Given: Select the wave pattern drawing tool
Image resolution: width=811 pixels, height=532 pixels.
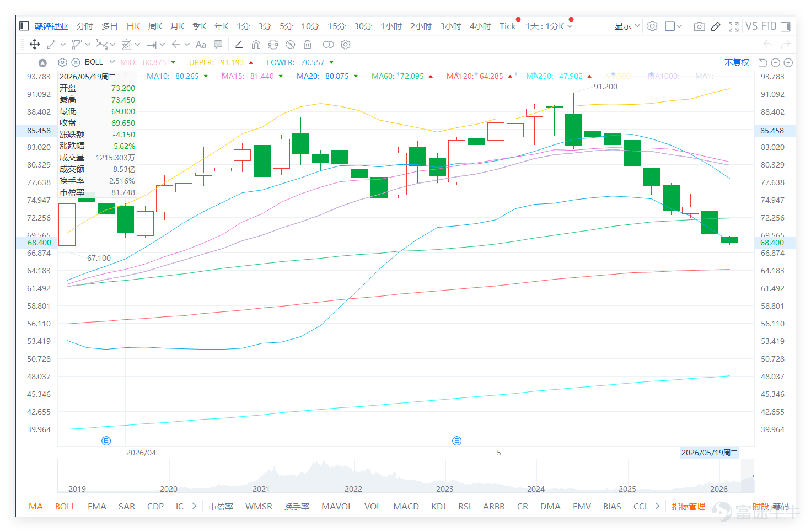Looking at the screenshot, I should (x=101, y=45).
